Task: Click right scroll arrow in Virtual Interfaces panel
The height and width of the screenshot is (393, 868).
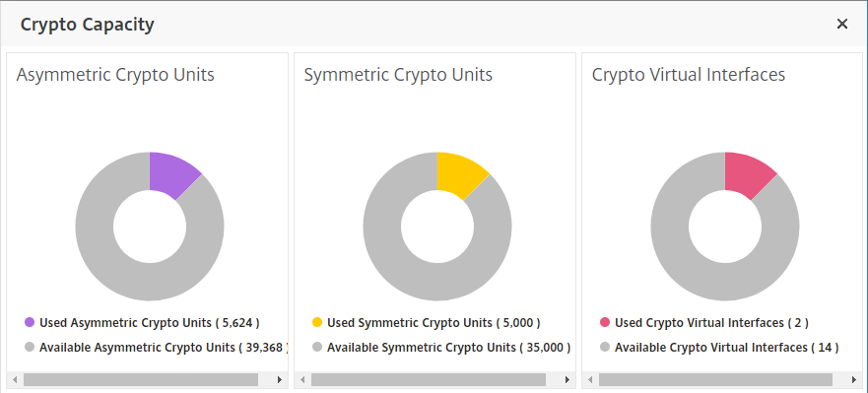Action: [855, 380]
